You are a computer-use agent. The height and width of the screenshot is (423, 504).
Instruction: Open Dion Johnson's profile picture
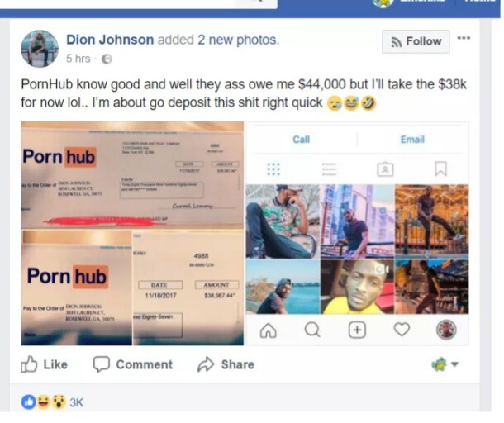click(40, 49)
